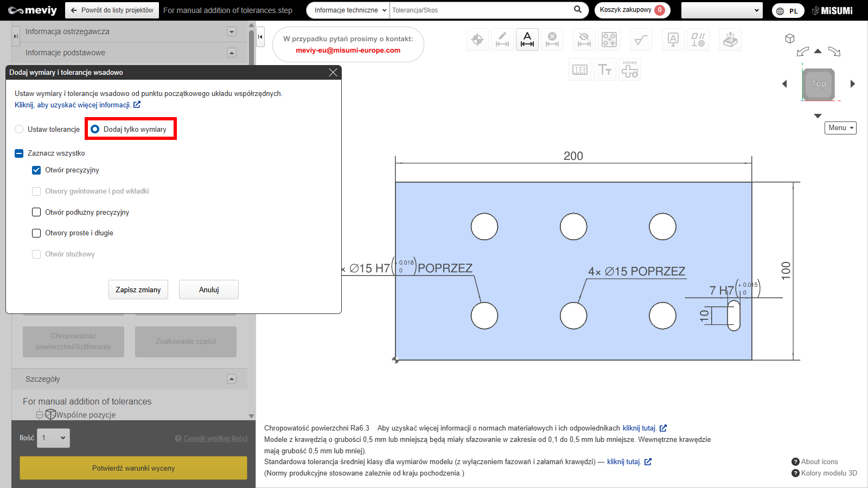
Task: Click 'Zapisz zmiany' to save changes
Action: 138,290
